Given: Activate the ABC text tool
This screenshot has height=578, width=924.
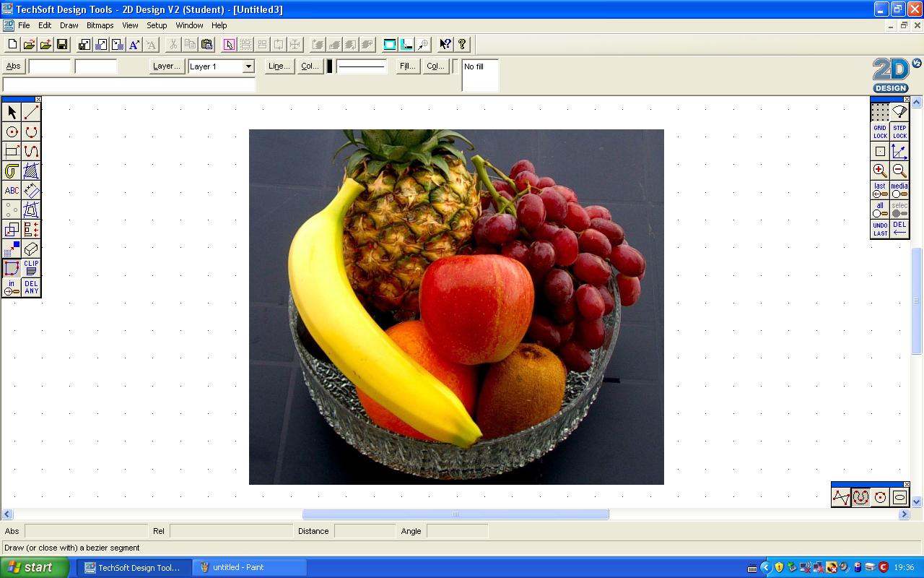Looking at the screenshot, I should (x=12, y=190).
